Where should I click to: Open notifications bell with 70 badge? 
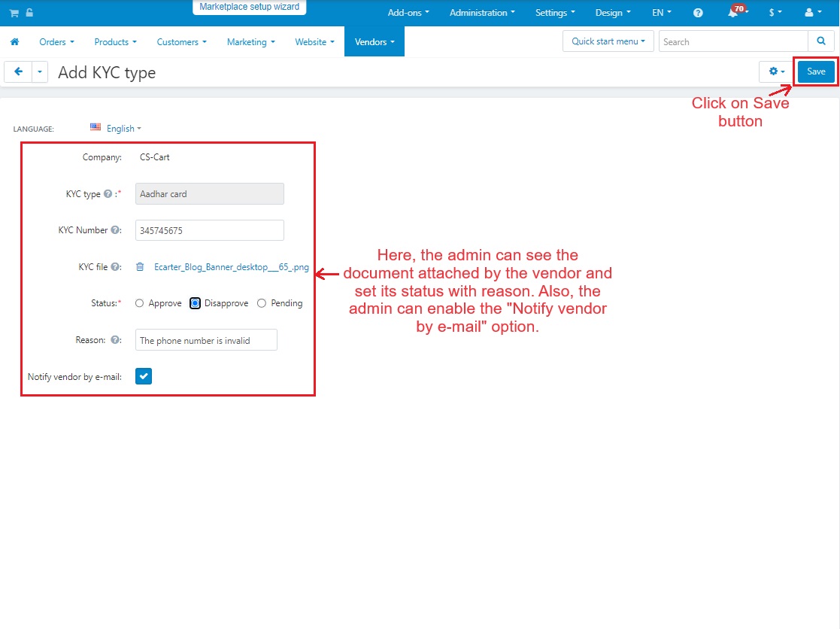coord(736,11)
